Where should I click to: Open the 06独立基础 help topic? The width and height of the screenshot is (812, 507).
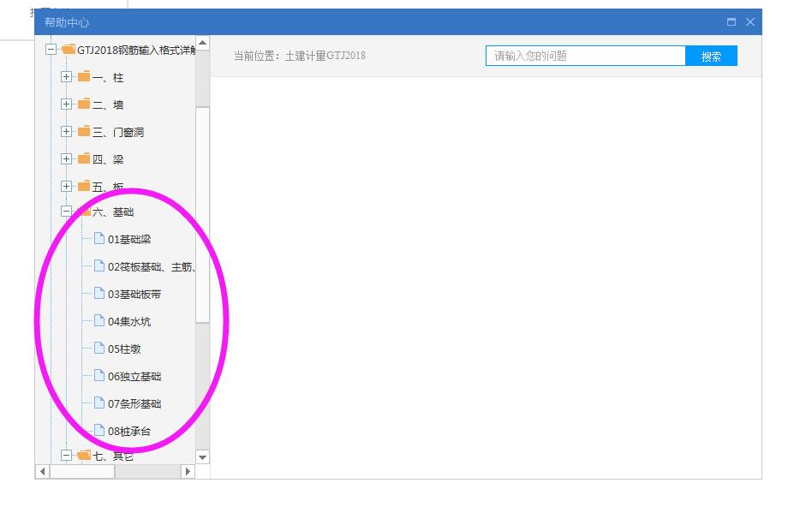click(134, 377)
